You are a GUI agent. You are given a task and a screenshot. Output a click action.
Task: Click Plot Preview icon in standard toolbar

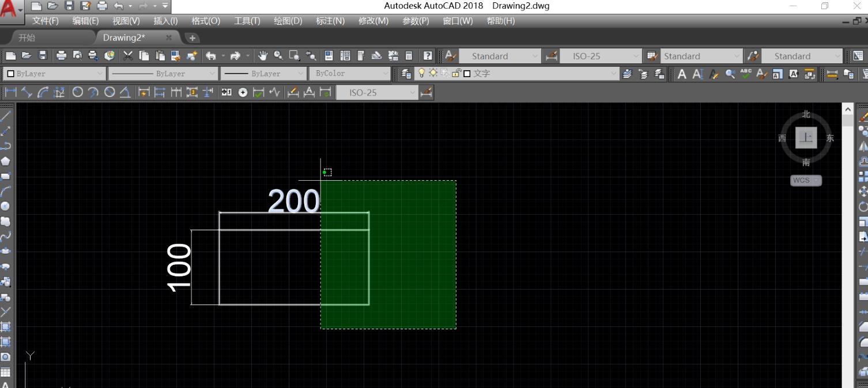pos(77,56)
